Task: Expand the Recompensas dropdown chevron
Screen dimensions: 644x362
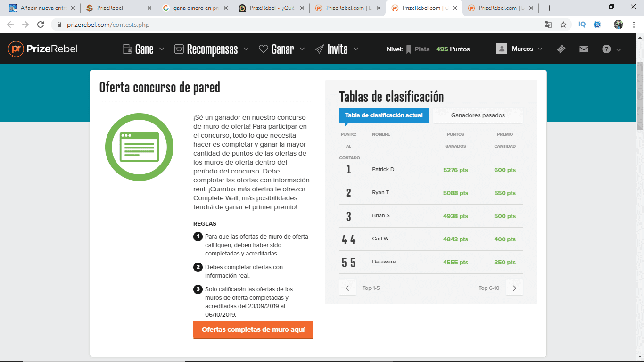Action: (247, 49)
